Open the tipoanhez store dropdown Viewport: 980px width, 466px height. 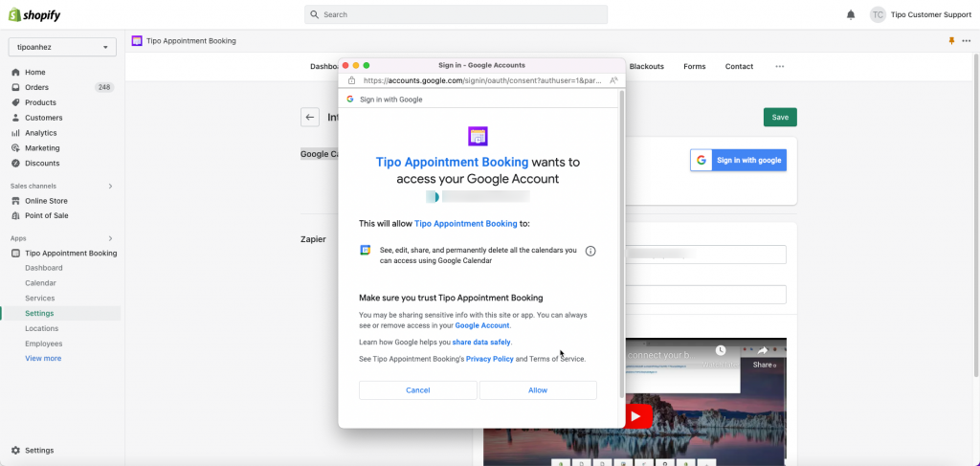pyautogui.click(x=62, y=47)
